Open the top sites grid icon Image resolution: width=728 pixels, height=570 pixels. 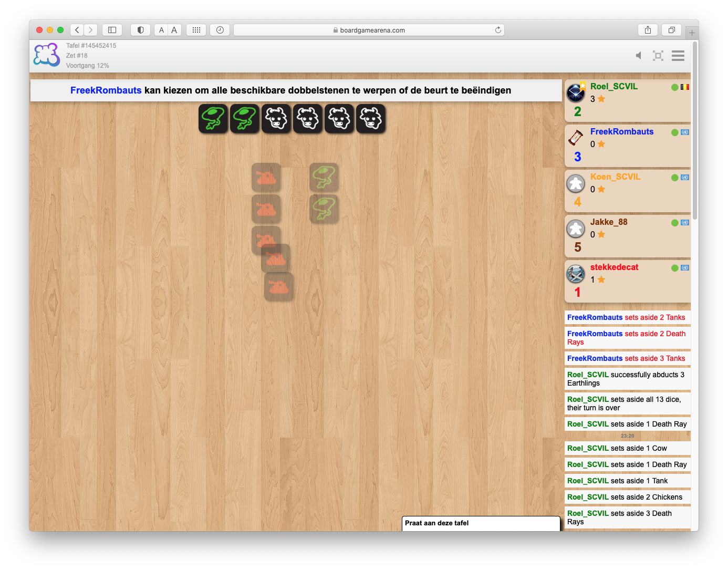196,30
